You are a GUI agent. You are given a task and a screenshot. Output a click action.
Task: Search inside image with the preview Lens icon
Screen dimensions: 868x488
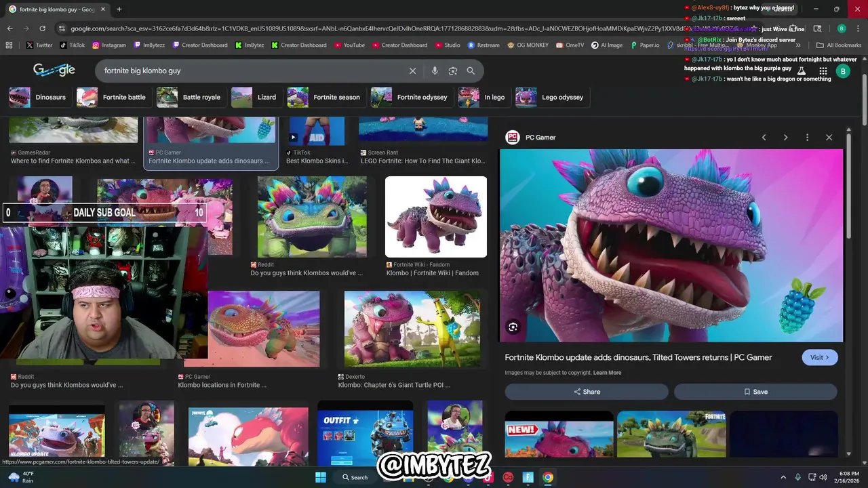(513, 327)
